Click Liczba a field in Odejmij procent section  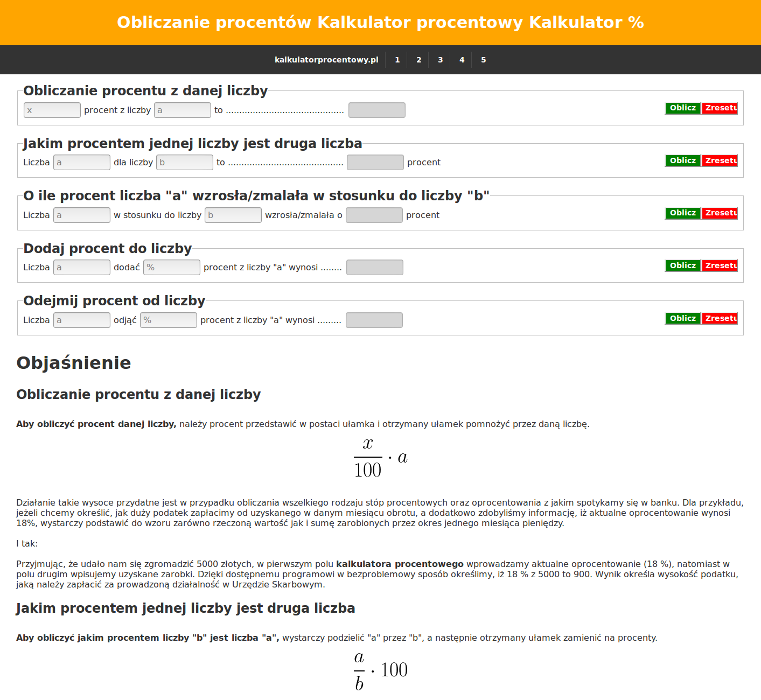[x=82, y=320]
